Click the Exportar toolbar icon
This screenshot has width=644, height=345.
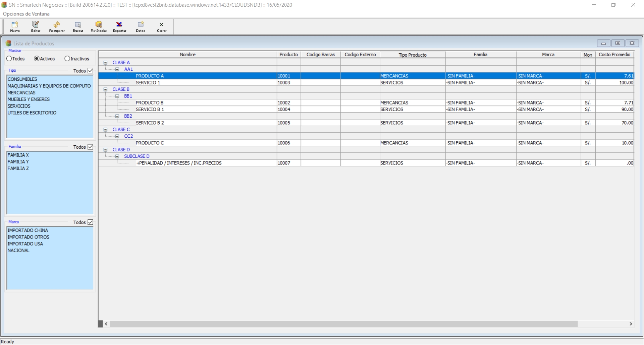click(119, 27)
